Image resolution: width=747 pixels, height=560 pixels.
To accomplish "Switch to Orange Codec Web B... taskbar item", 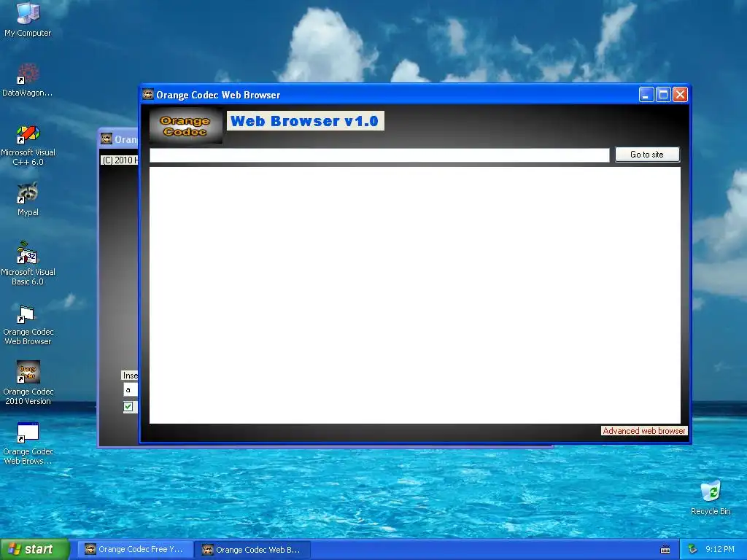I will tap(253, 550).
